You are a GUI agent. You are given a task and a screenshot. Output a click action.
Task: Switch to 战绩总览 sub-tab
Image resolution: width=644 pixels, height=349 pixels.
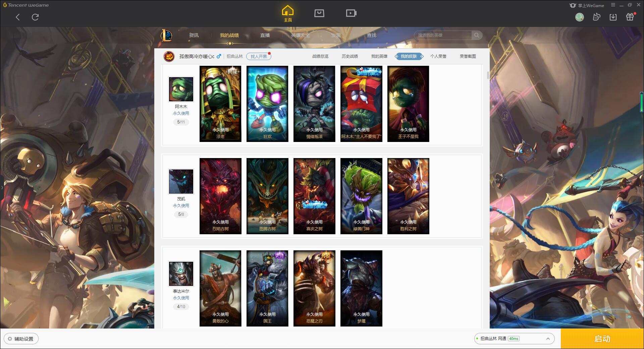tap(320, 56)
